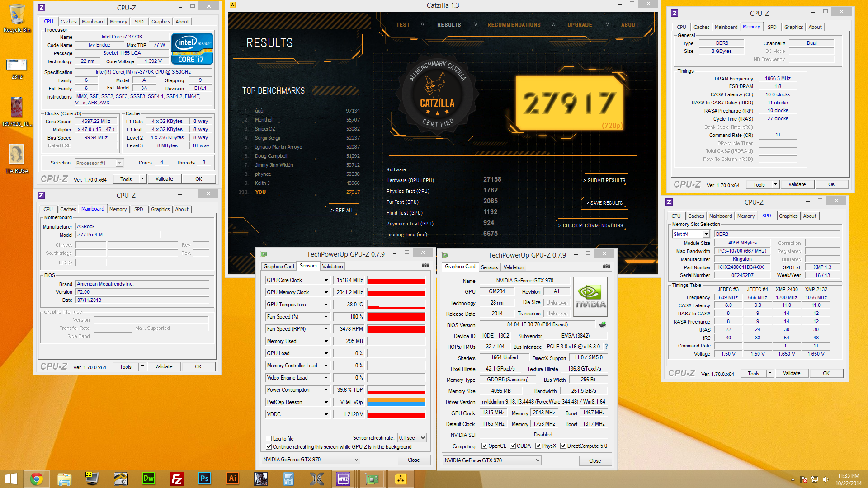The width and height of the screenshot is (868, 488).
Task: Open the GPU Temperature sensor dropdown
Action: (325, 305)
